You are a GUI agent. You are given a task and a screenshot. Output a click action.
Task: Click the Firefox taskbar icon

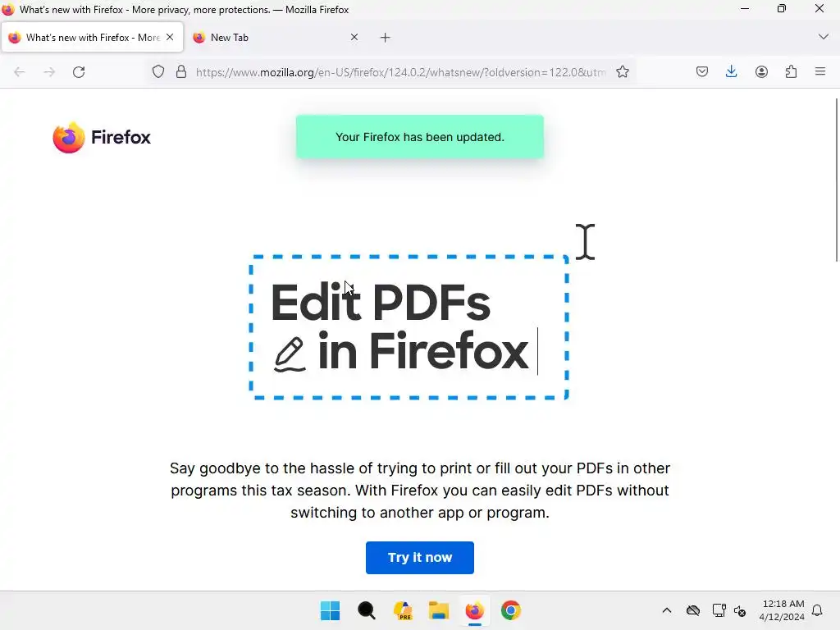coord(475,610)
